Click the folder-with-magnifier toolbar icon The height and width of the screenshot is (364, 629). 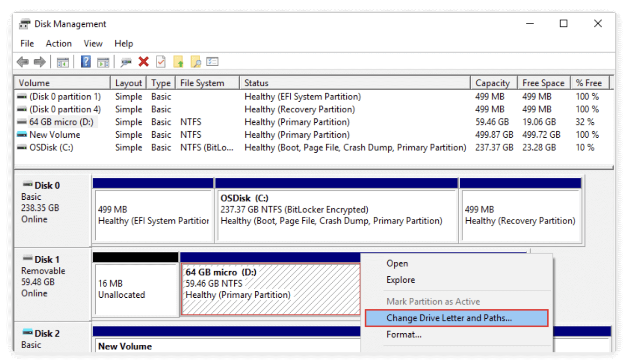coord(196,61)
